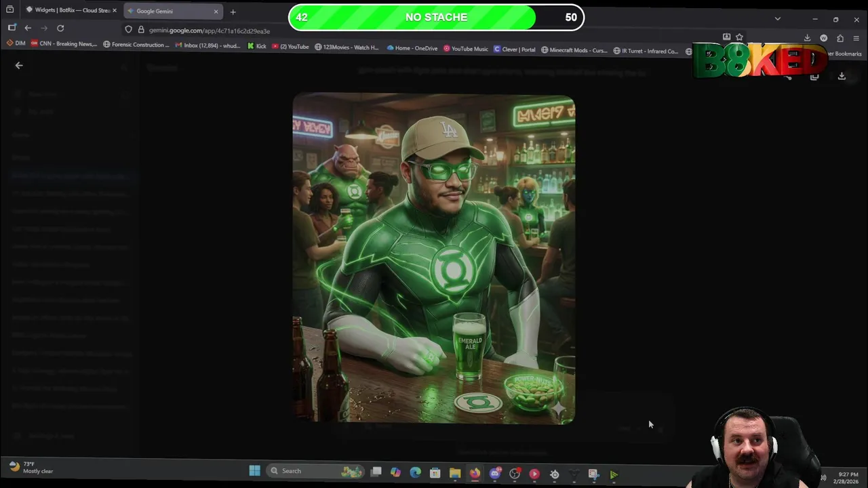This screenshot has width=868, height=488.
Task: Open File Explorer from the taskbar
Action: [x=454, y=473]
